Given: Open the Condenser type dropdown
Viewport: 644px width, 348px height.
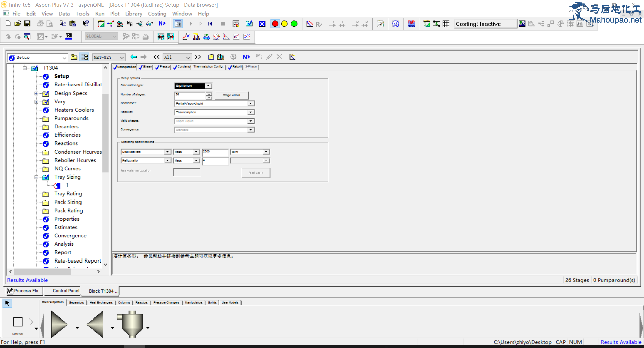Looking at the screenshot, I should point(251,104).
